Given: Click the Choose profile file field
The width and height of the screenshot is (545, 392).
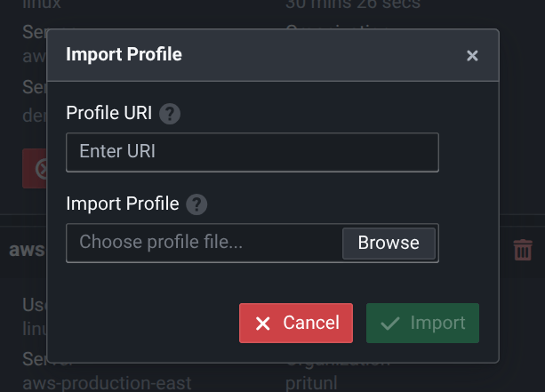Looking at the screenshot, I should click(204, 243).
